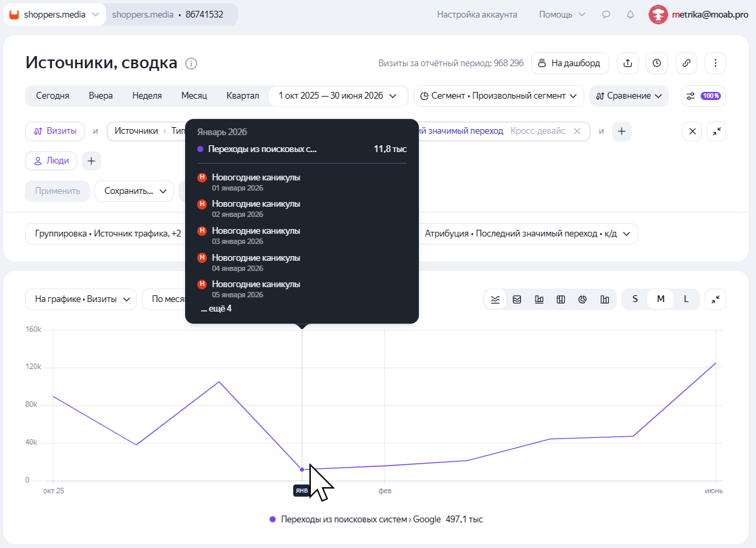
Task: Click 'Визиты за отчётный период: 968 296'
Action: pos(451,64)
